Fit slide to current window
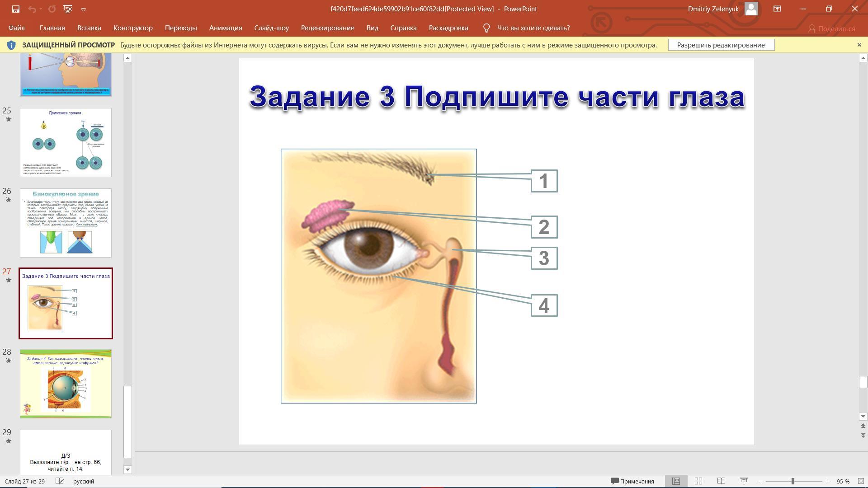868x488 pixels. click(x=860, y=481)
